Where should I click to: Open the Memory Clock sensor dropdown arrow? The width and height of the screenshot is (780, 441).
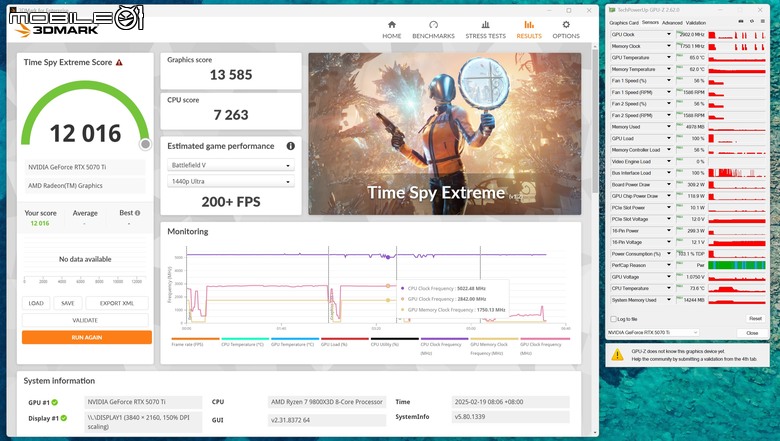click(x=669, y=46)
